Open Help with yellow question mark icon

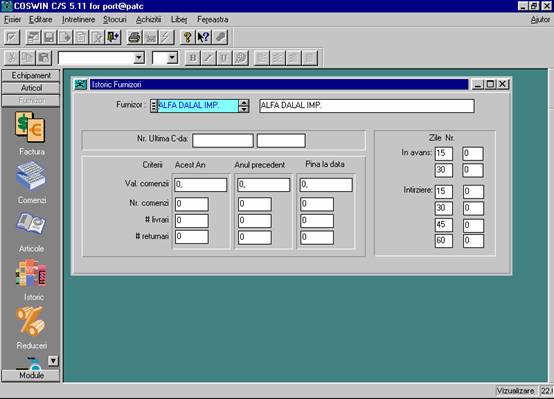(187, 37)
